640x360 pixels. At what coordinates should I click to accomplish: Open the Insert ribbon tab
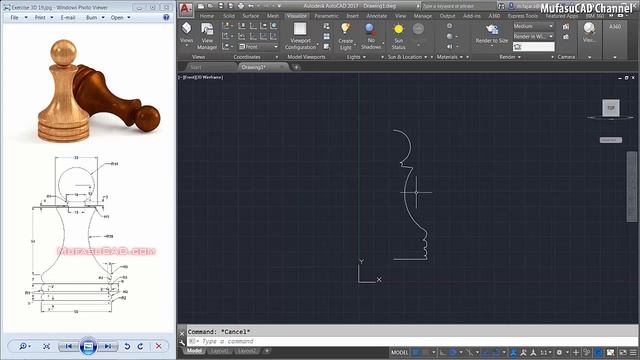pyautogui.click(x=352, y=16)
